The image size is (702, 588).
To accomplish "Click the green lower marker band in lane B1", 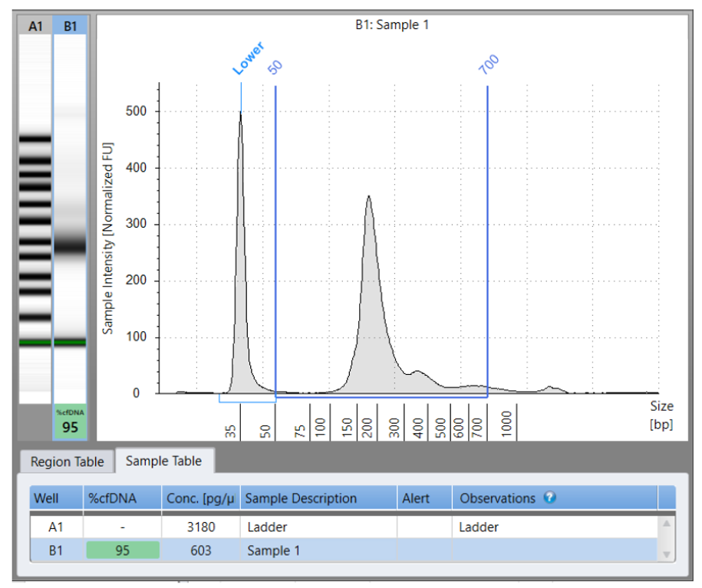I will pos(70,343).
